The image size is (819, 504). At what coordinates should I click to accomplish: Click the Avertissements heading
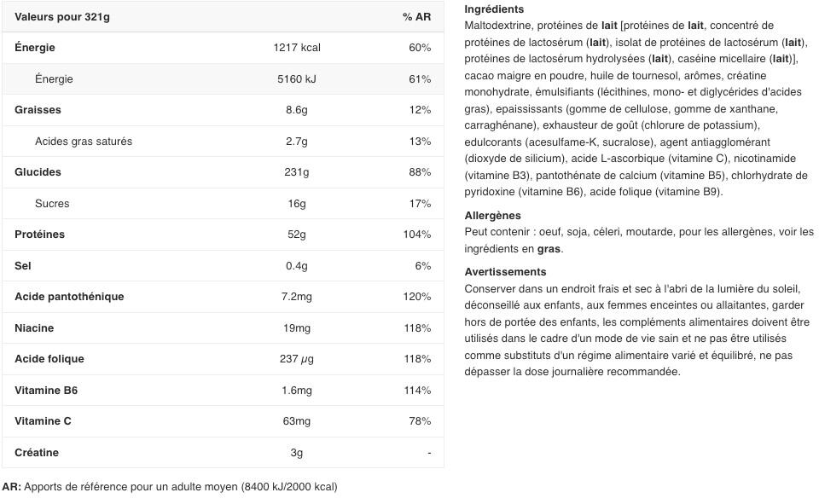505,271
